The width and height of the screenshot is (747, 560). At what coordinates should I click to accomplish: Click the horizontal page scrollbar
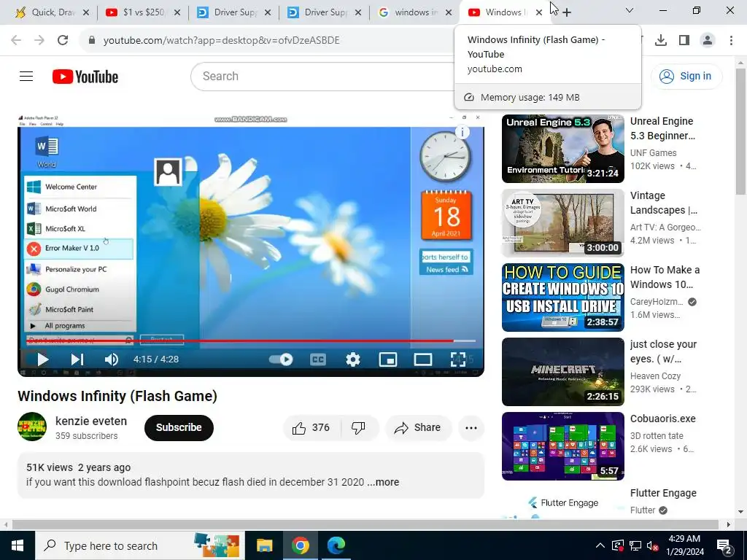click(x=365, y=524)
